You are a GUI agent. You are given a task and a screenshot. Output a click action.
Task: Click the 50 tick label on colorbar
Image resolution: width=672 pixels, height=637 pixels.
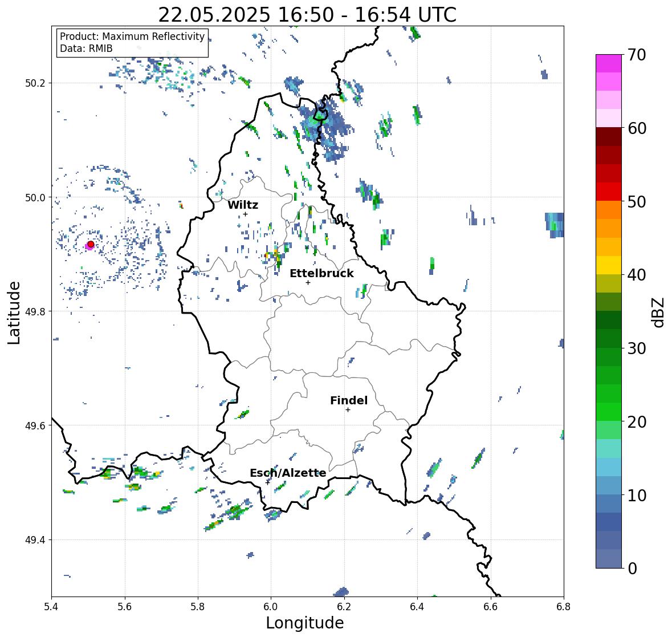point(637,201)
